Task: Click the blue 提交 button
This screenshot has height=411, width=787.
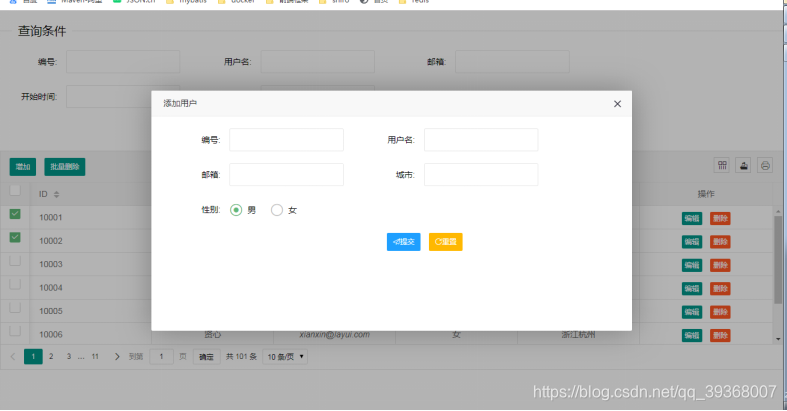Action: point(404,242)
